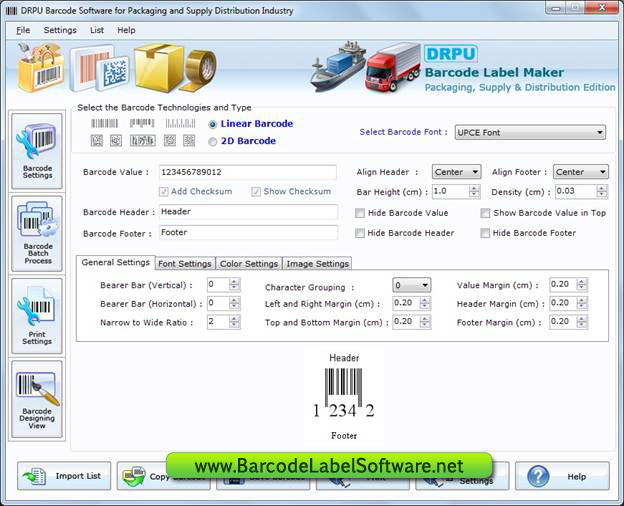Adjust Narrow to Wide Ratio stepper
624x506 pixels.
click(x=234, y=322)
